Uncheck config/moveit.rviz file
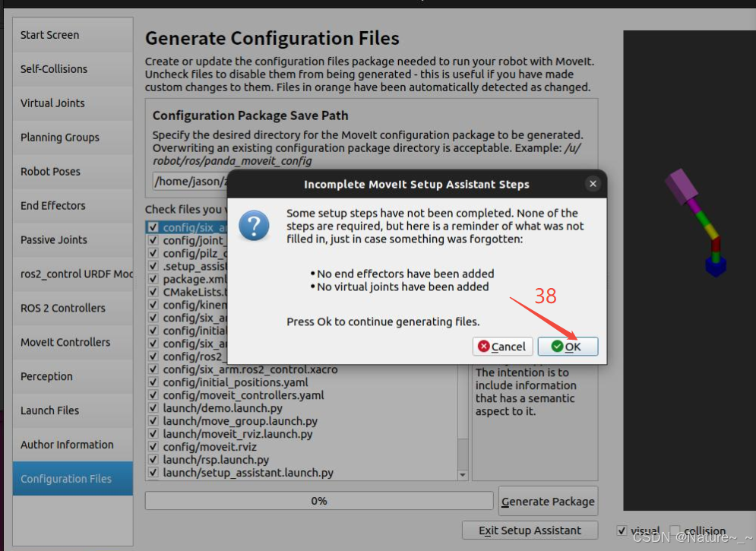This screenshot has height=551, width=756. [153, 447]
